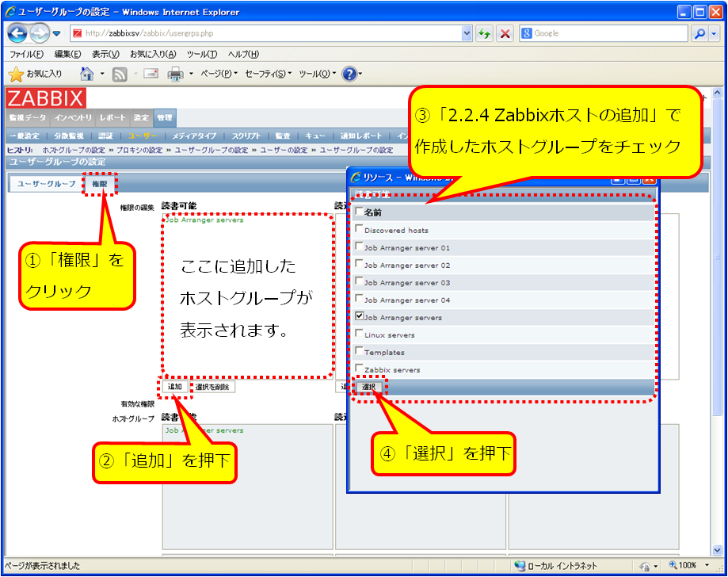Open the メディアタイプ submenu item
728x577 pixels.
(194, 136)
